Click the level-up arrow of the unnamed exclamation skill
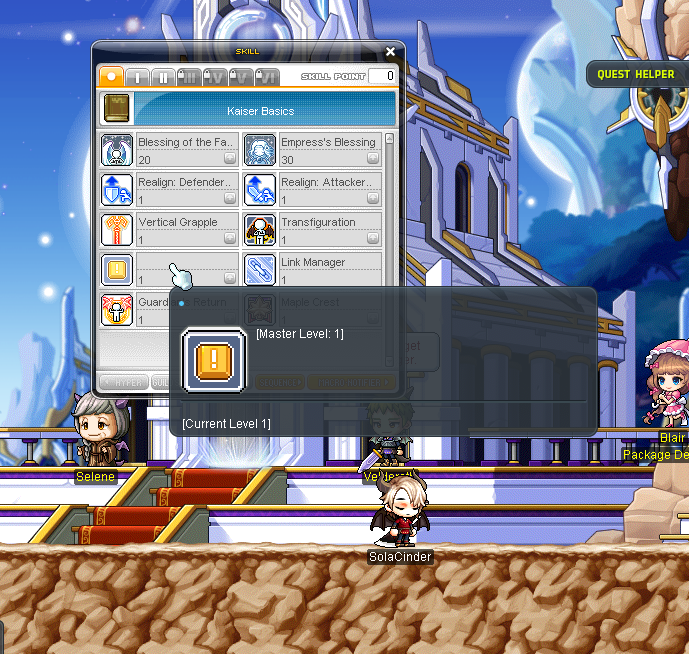 pos(230,278)
